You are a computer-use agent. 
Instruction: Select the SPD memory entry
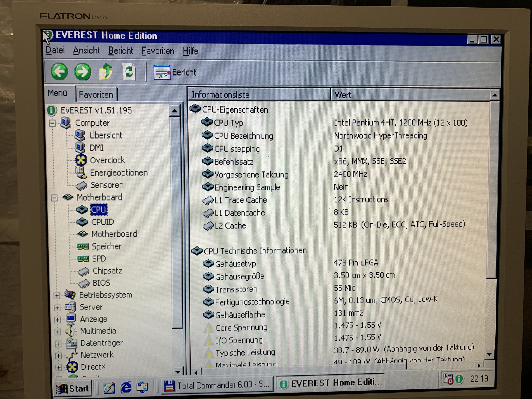99,258
